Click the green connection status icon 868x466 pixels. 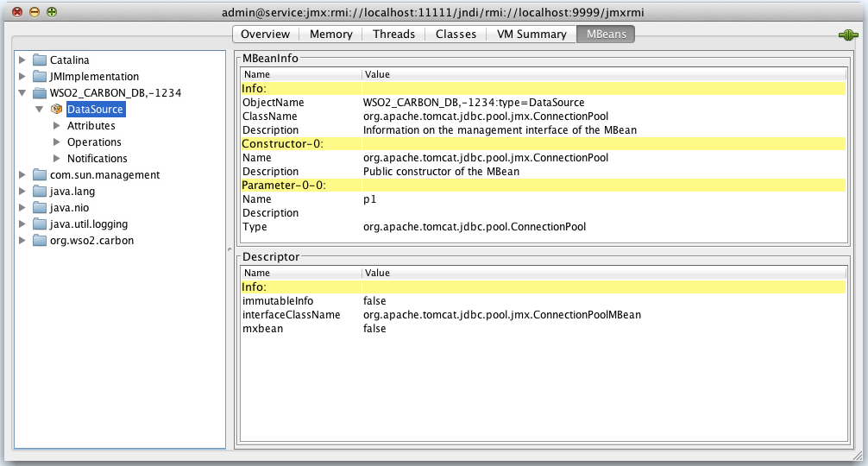846,35
